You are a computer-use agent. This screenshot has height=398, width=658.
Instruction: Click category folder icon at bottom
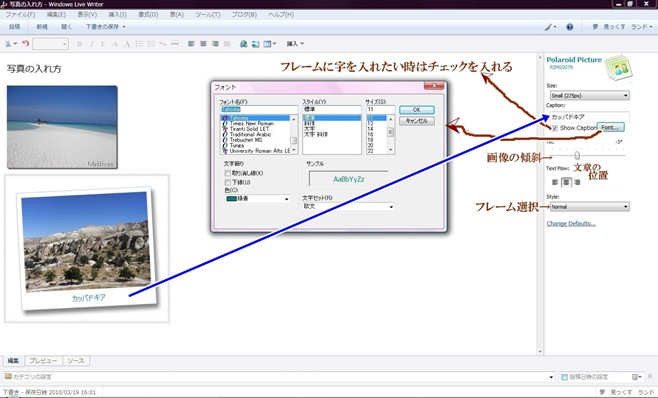pos(8,377)
